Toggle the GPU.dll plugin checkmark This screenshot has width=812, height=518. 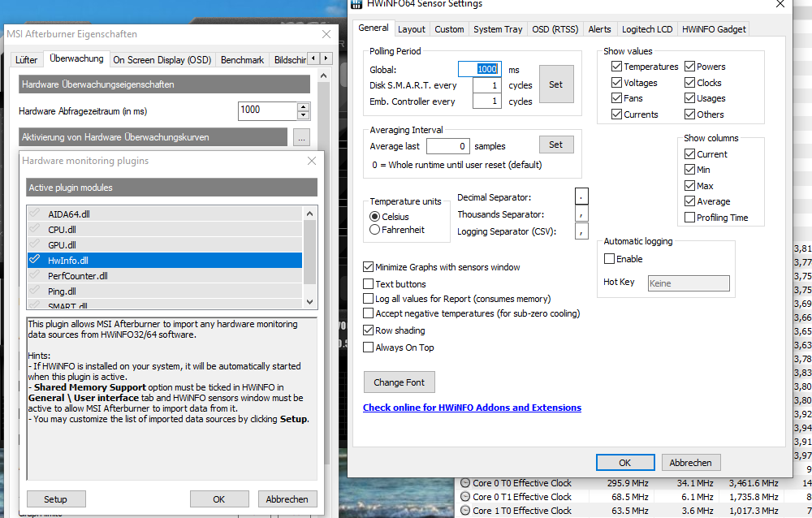point(35,244)
